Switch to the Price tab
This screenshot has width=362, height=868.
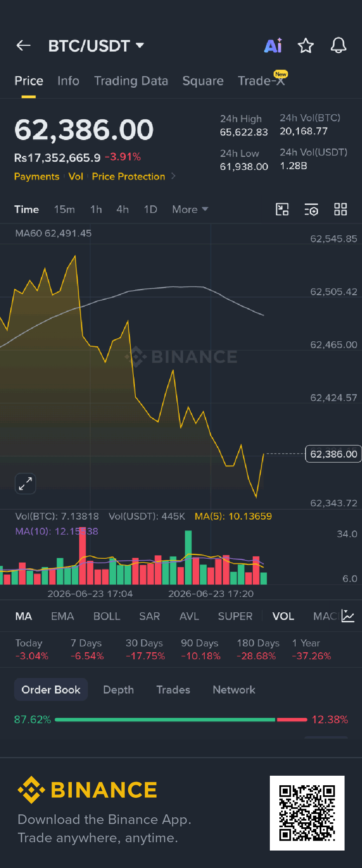click(x=29, y=81)
